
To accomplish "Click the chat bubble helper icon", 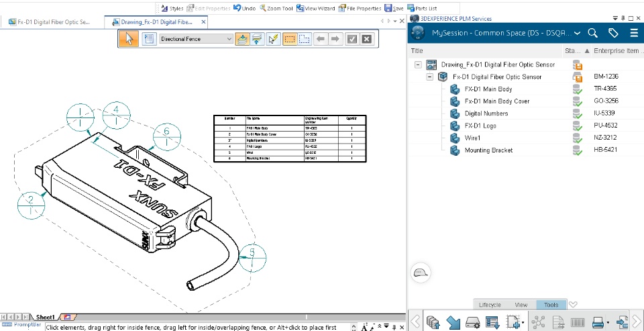I will (420, 272).
